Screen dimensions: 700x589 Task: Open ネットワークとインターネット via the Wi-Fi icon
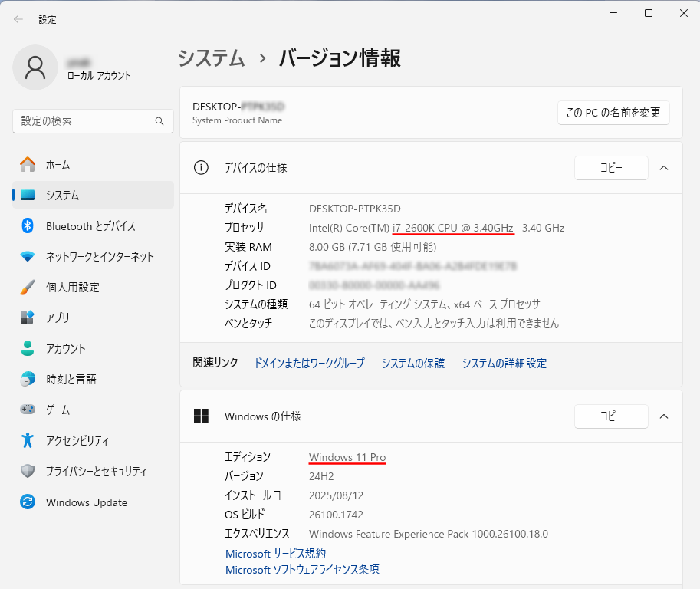28,256
